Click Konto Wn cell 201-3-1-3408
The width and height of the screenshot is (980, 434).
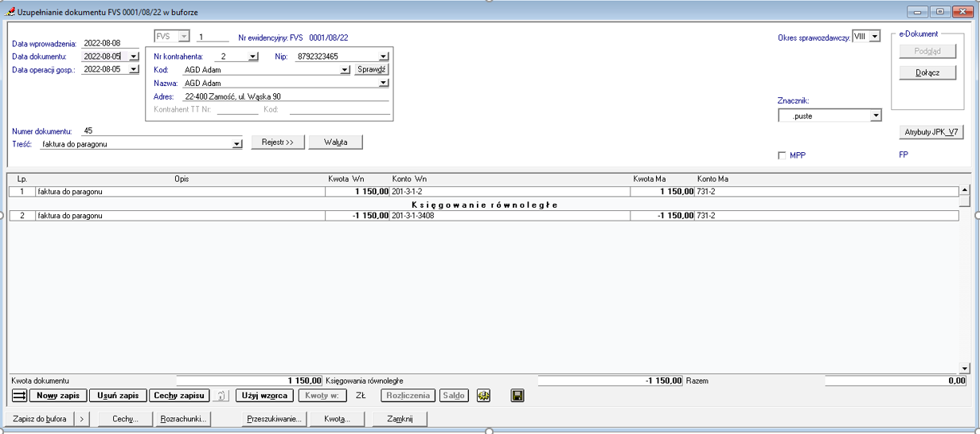pos(510,216)
